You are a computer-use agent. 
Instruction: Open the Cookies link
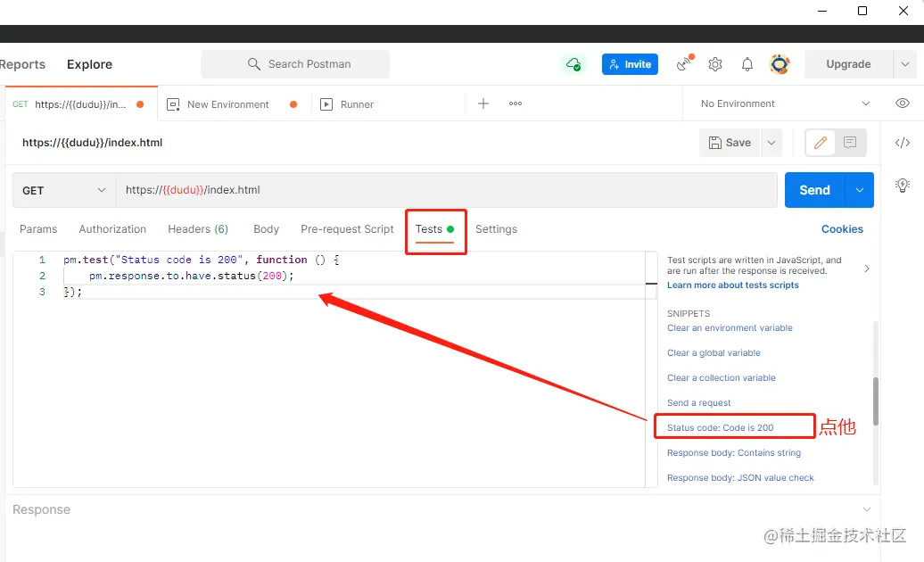click(842, 229)
